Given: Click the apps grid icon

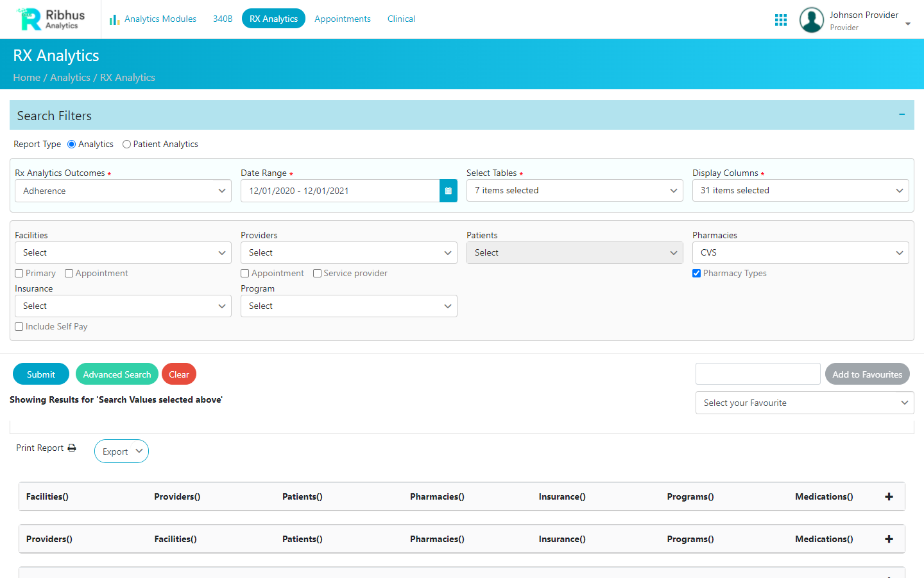Looking at the screenshot, I should pos(780,20).
